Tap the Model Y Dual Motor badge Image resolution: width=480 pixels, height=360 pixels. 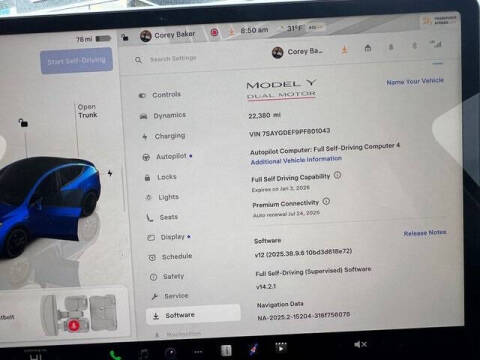coord(281,90)
